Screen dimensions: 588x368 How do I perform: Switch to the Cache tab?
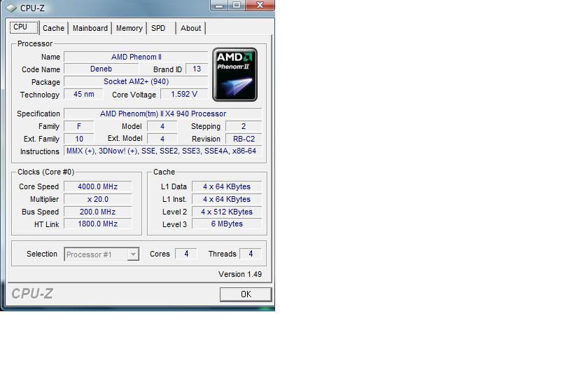53,28
